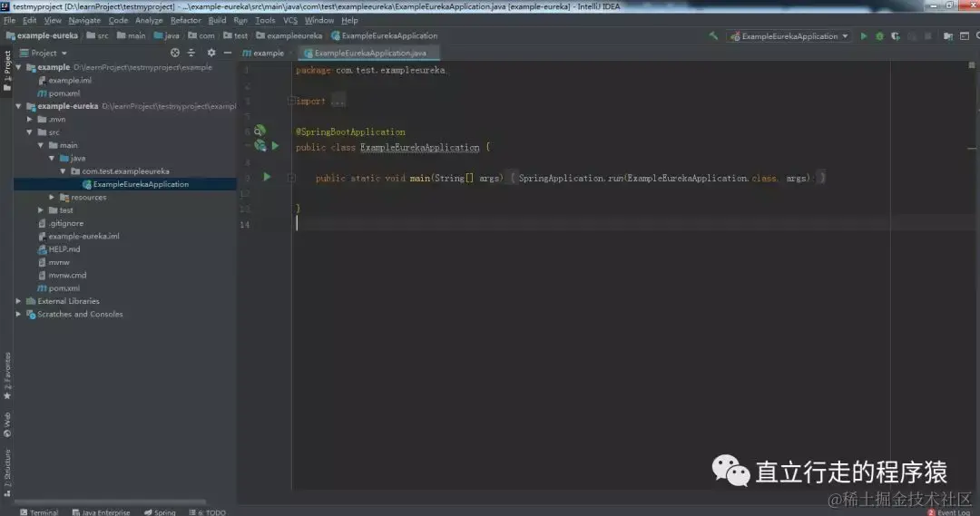Click the exampleeureka navigation bar breadcrumb

(289, 36)
